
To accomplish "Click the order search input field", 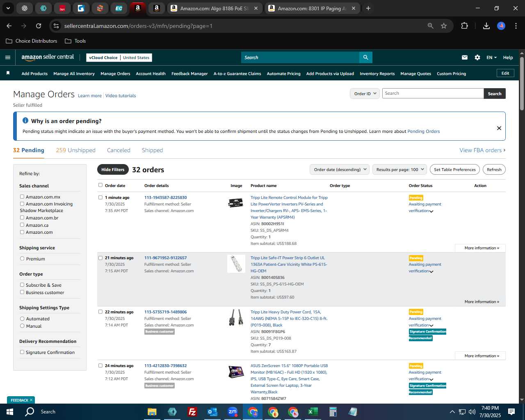I will (433, 94).
